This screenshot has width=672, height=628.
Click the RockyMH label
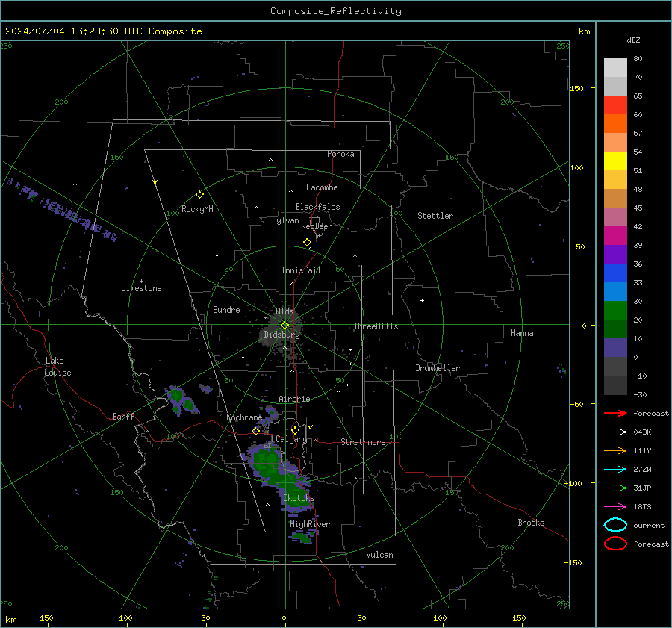197,209
